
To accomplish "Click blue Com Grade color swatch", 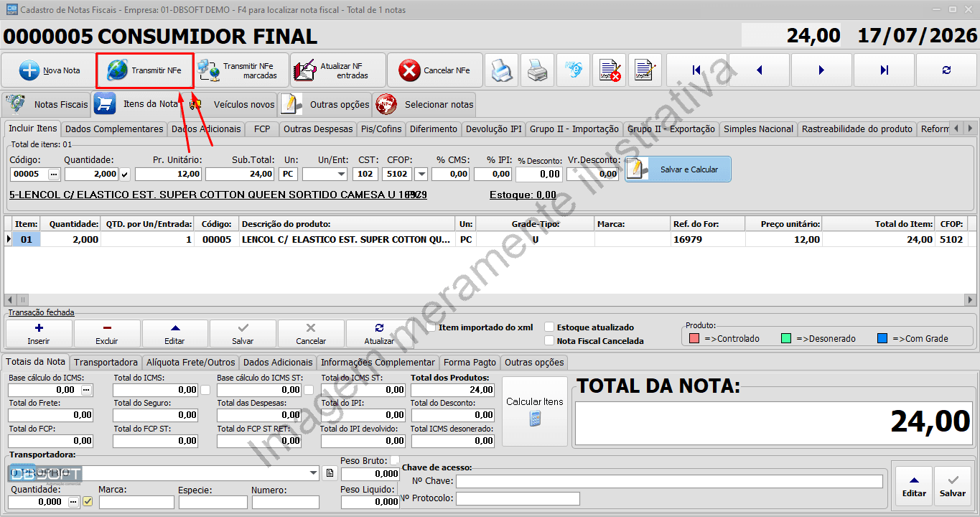I will pos(882,338).
